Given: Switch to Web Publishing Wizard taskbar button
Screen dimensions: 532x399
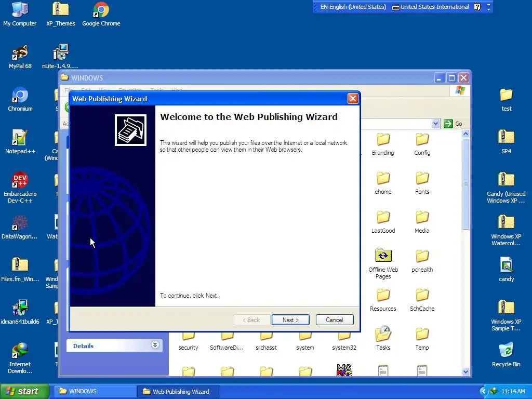Looking at the screenshot, I should (178, 392).
